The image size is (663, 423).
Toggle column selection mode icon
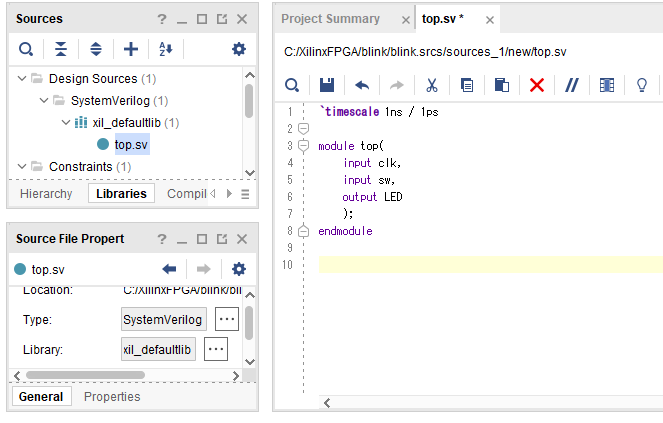coord(607,86)
